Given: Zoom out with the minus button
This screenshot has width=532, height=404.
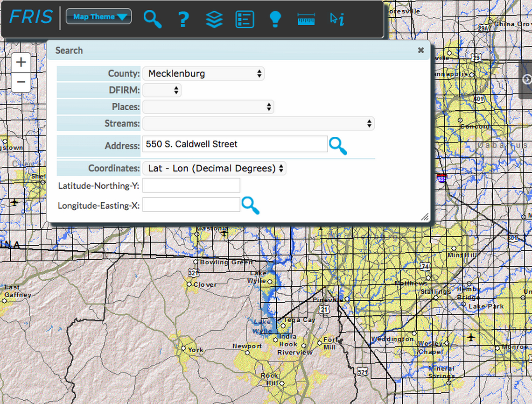Looking at the screenshot, I should click(21, 82).
